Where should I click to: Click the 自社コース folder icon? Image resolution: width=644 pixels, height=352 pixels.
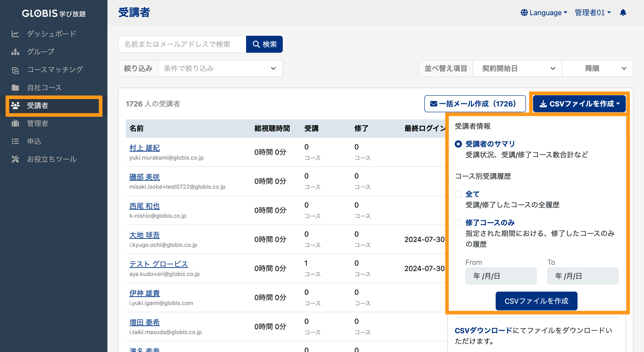coord(15,87)
